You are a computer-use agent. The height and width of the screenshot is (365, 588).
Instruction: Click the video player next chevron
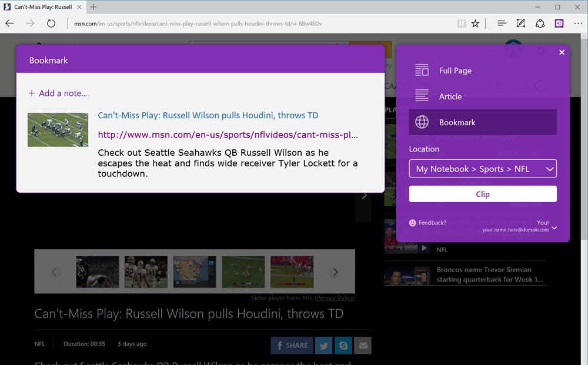(364, 196)
